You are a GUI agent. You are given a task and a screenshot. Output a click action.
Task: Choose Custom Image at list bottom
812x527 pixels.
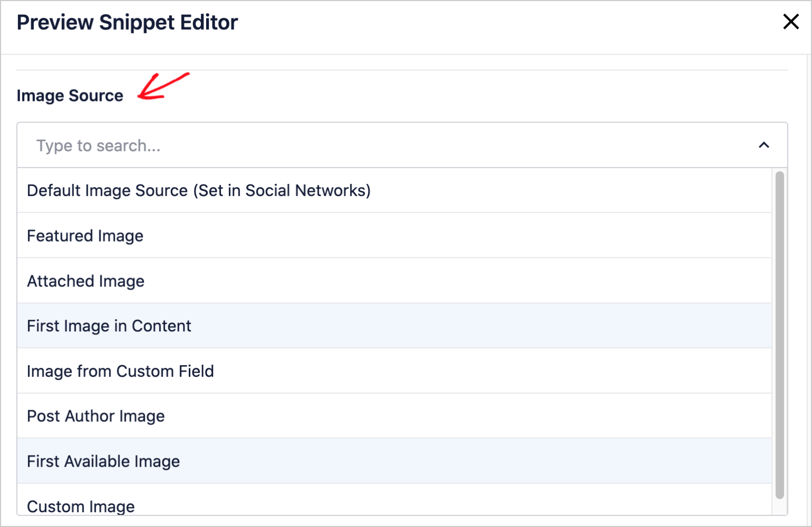81,506
